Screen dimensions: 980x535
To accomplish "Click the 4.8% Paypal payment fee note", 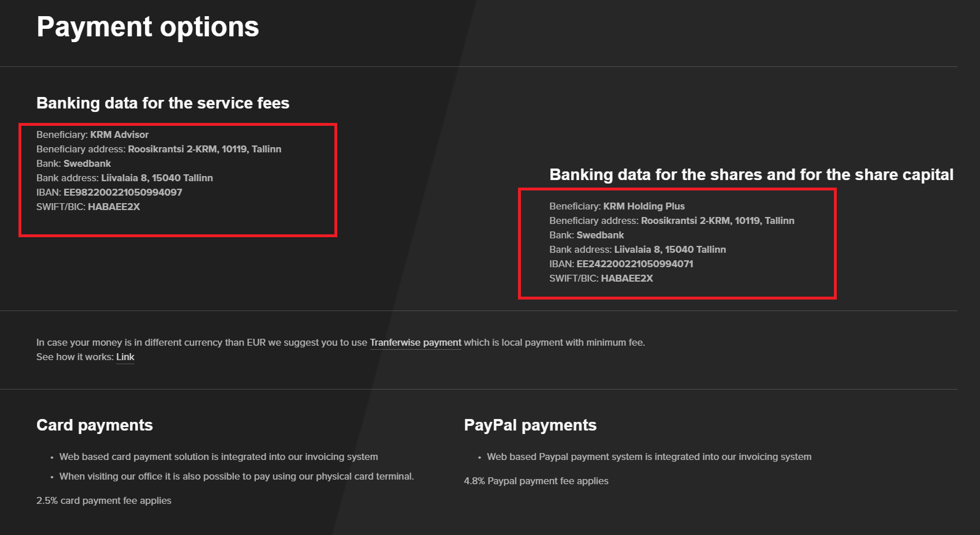I will coord(536,481).
